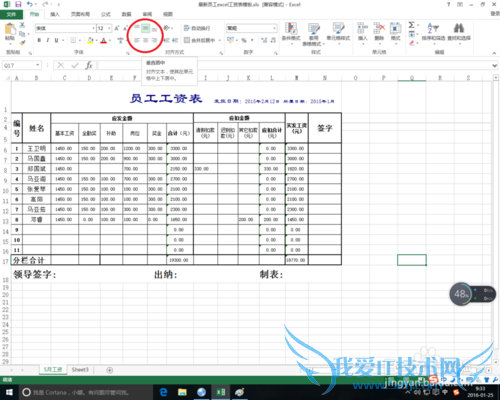Collapse the ribbon with the caret
Screen dimensions: 500x400
click(494, 53)
